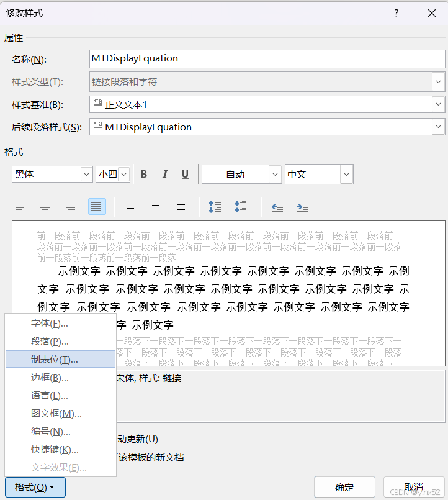Viewport: 448px width, 500px height.
Task: Click the 确定 button
Action: tap(344, 487)
